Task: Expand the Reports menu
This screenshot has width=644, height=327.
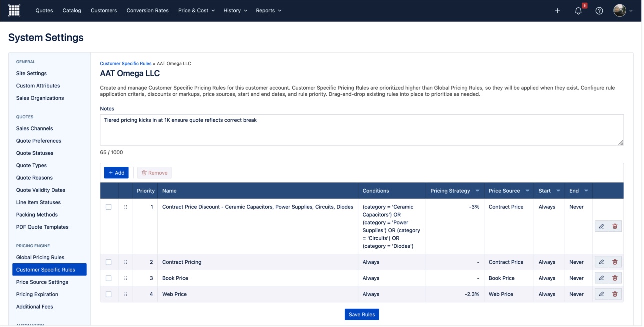Action: [x=268, y=11]
